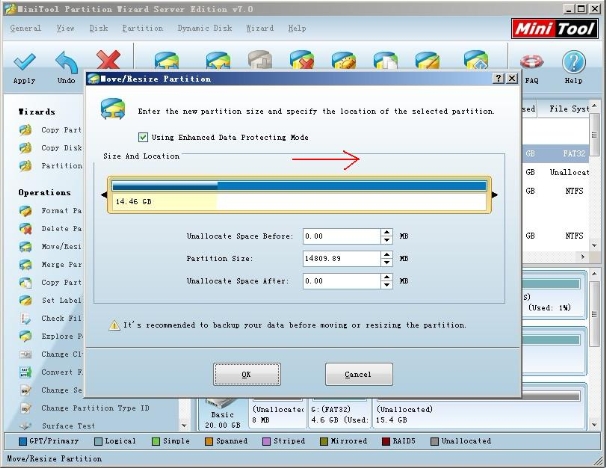This screenshot has width=606, height=468.
Task: Open the Disk menu
Action: click(x=99, y=28)
